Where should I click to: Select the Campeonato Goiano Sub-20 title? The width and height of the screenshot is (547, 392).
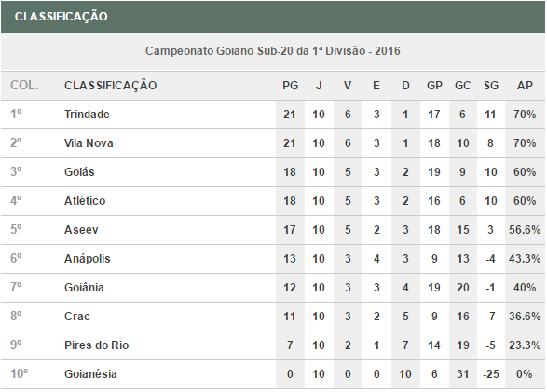coord(272,51)
